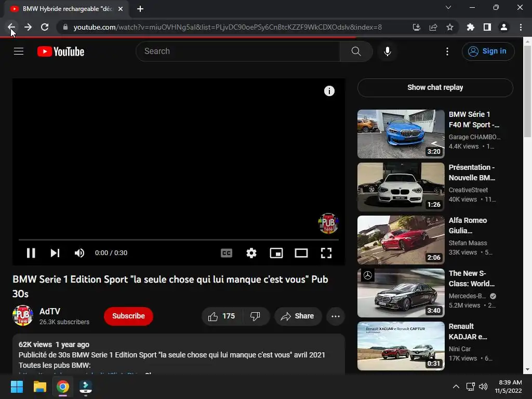
Task: Install app icon in address bar
Action: click(x=416, y=27)
